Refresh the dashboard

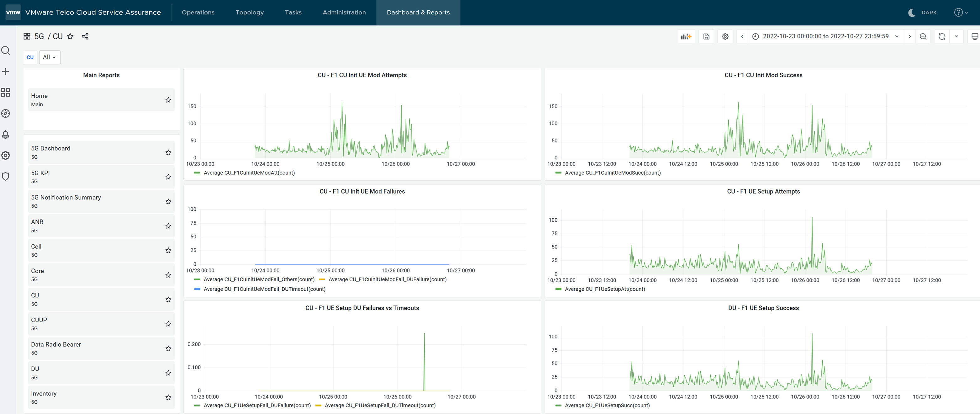tap(942, 36)
